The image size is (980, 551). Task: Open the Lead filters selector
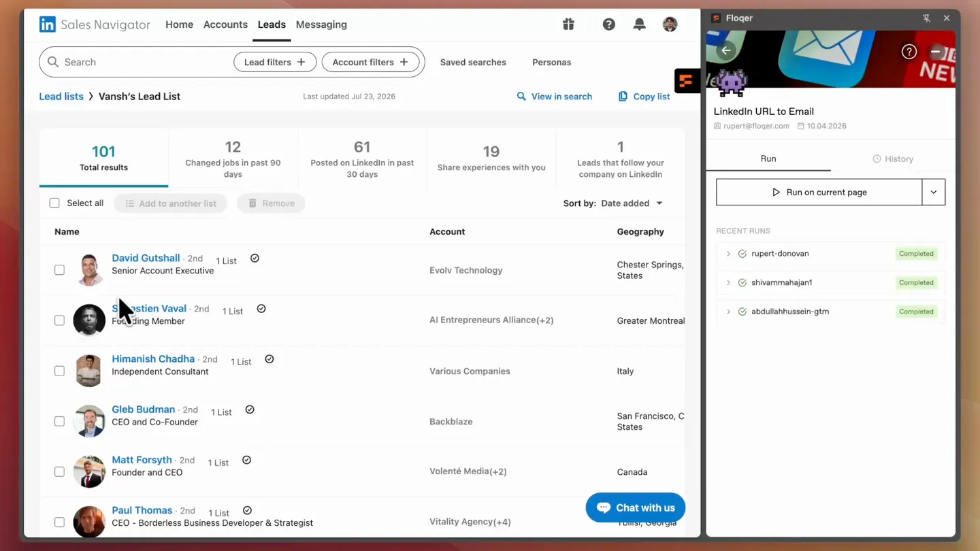pos(275,62)
